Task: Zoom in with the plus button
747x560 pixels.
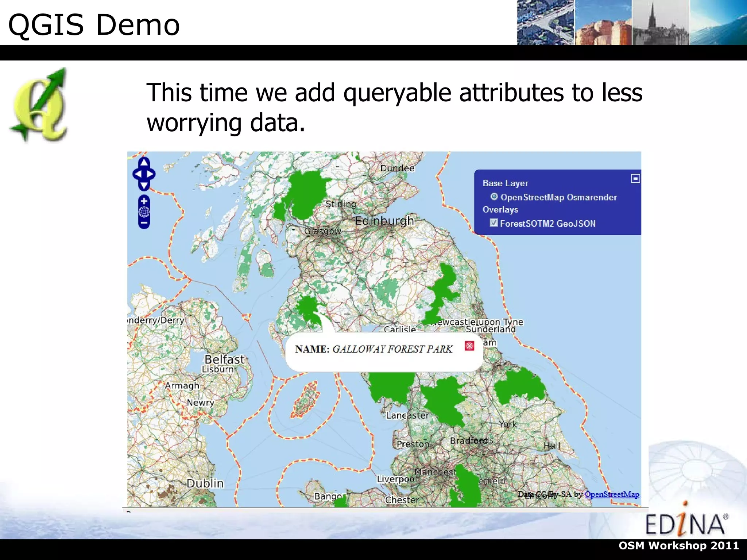Action: [x=144, y=201]
